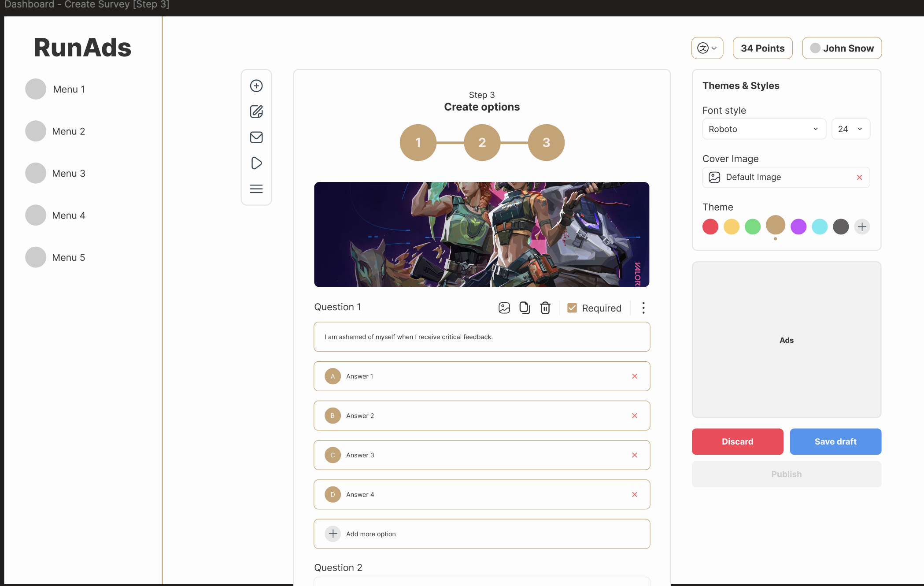The width and height of the screenshot is (924, 586).
Task: Delete Question 1 with trash icon
Action: coord(545,308)
